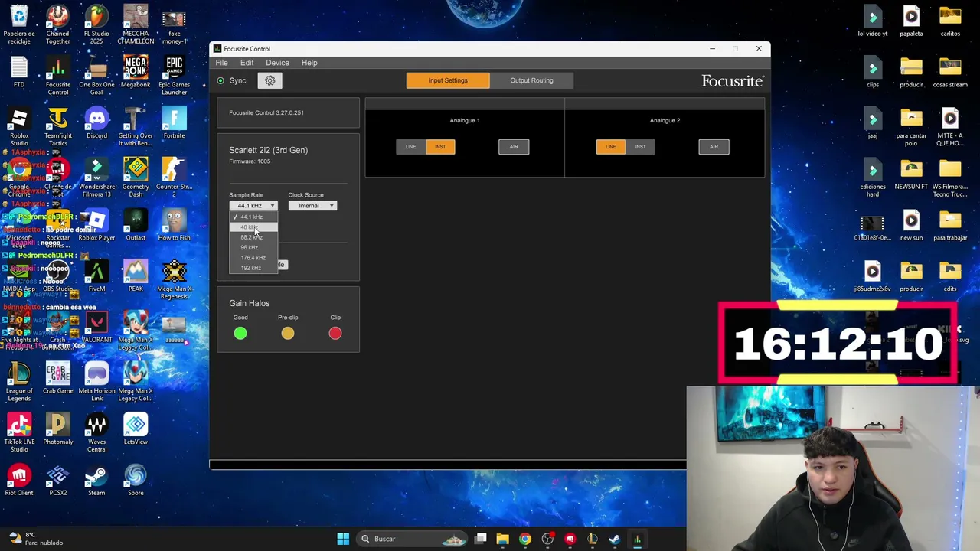Viewport: 980px width, 551px height.
Task: Open the edits folder on the desktop
Action: (950, 276)
